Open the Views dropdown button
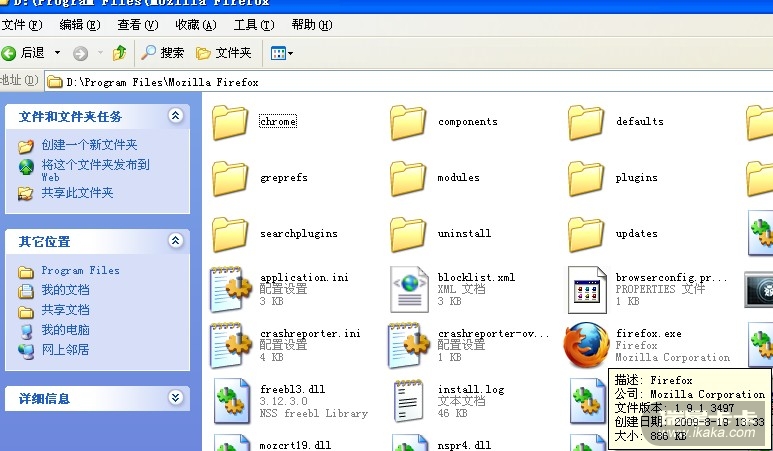Viewport: 773px width, 451px height. click(281, 53)
